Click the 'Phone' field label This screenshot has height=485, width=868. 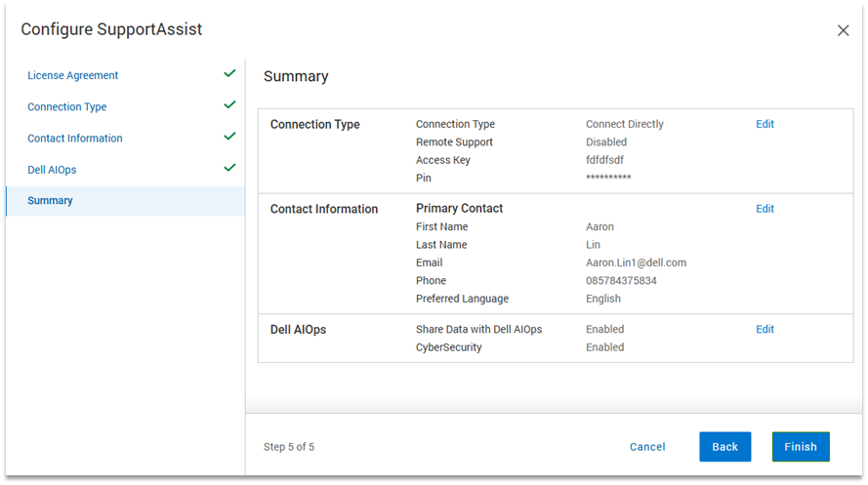tap(431, 280)
